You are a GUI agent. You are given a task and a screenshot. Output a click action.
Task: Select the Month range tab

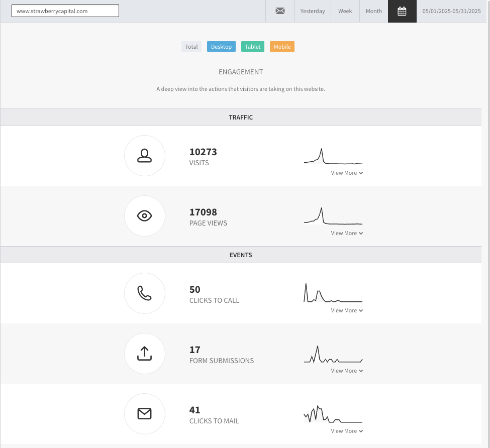click(x=374, y=11)
